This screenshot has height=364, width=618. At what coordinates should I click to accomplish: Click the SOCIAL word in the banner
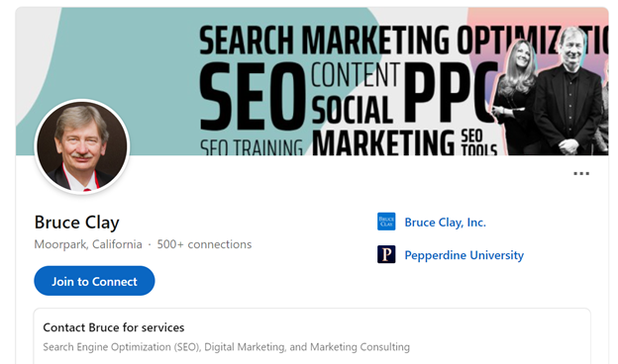(x=352, y=110)
